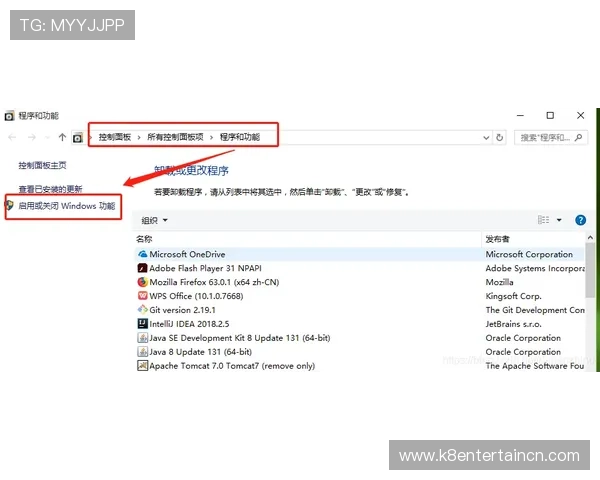Select Mozilla Firefox 63.0.1 row
The height and width of the screenshot is (480, 600).
359,282
